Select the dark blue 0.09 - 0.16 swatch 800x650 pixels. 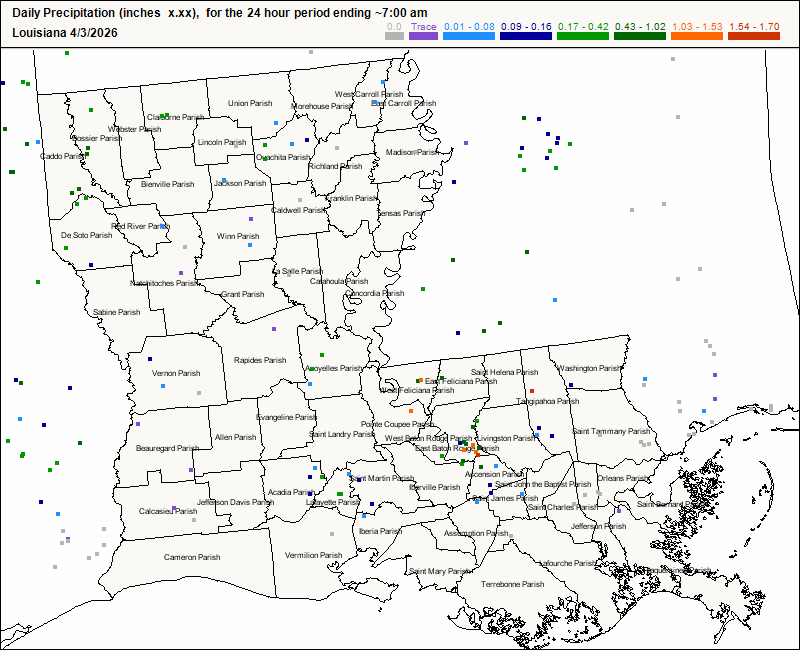coord(525,36)
